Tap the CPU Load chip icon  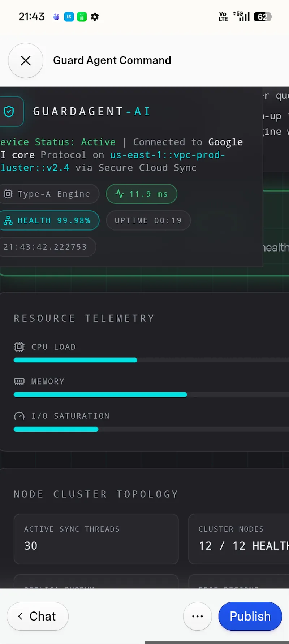tap(19, 347)
